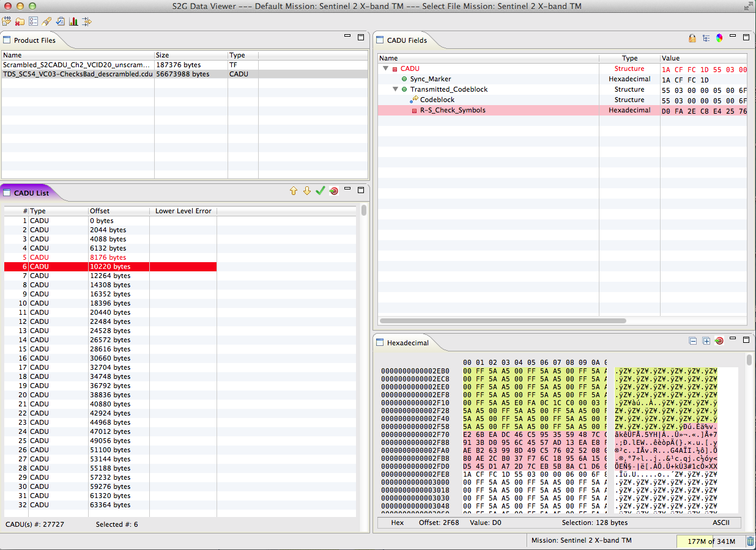The width and height of the screenshot is (756, 550).
Task: Click the up arrow in CADU List
Action: 293,191
